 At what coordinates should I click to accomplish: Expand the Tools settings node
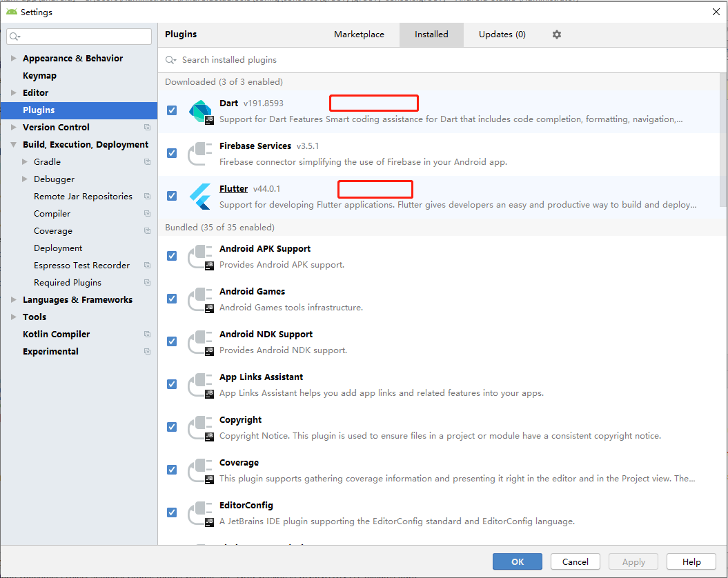14,317
